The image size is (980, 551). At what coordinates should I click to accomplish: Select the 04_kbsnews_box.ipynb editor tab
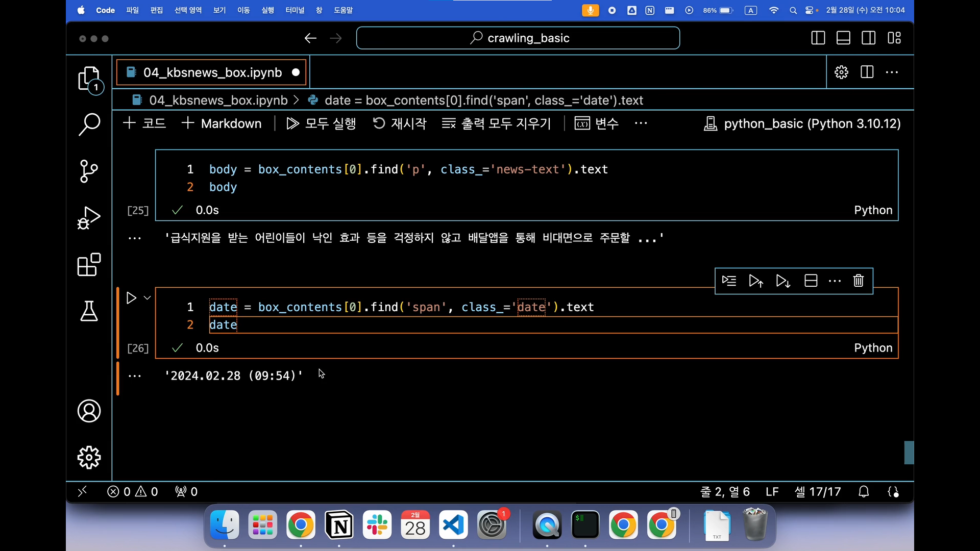click(212, 72)
